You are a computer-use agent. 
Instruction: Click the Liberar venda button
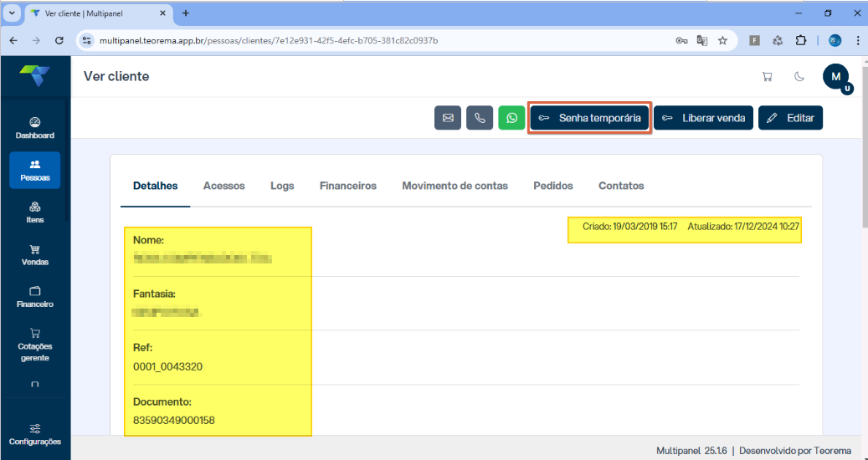[704, 118]
